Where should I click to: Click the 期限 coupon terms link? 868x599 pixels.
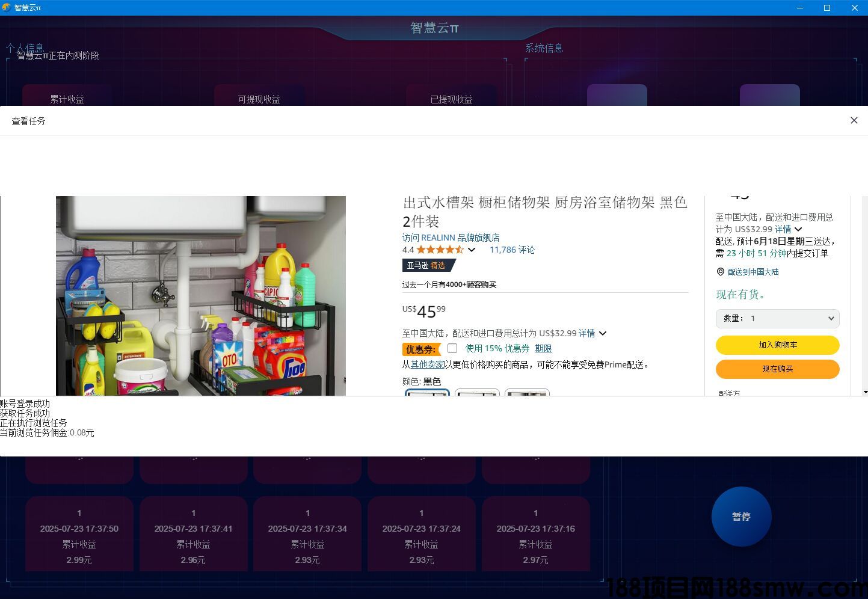(543, 348)
